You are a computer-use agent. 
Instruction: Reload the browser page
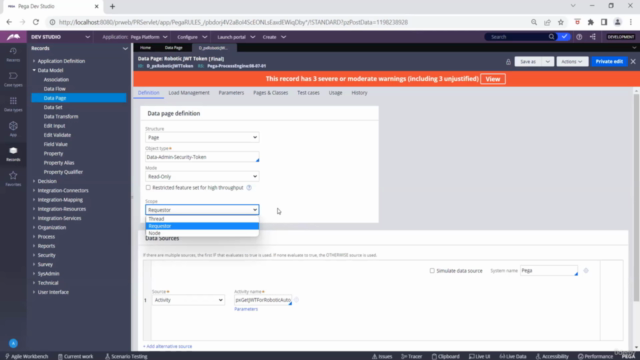point(36,22)
